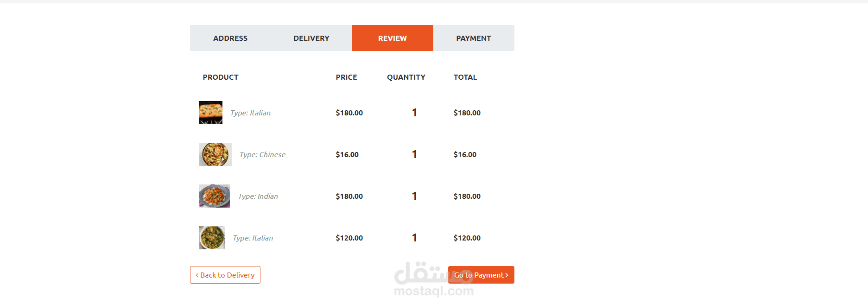The width and height of the screenshot is (868, 304).
Task: Click the PRODUCT column header
Action: pos(221,77)
